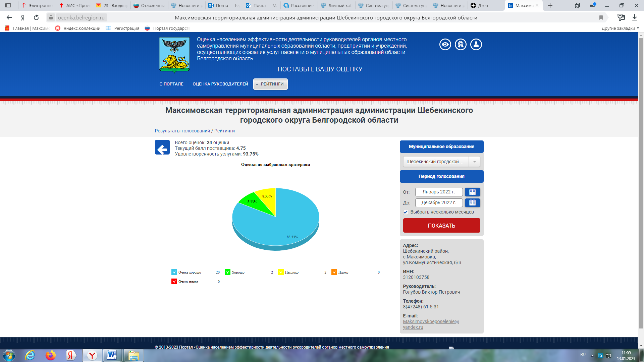Viewport: 644px width, 362px height.
Task: Click the system tray clock showing 11:09
Action: pos(626,356)
